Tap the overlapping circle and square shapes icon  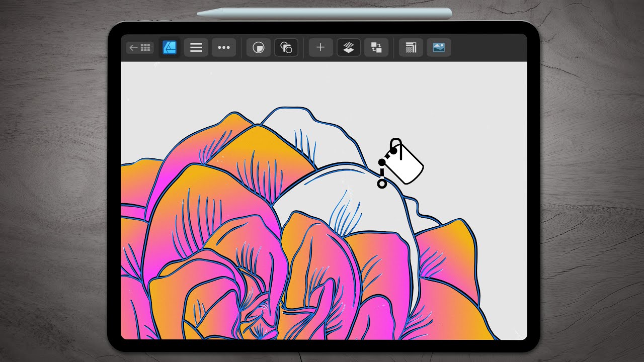[x=286, y=48]
